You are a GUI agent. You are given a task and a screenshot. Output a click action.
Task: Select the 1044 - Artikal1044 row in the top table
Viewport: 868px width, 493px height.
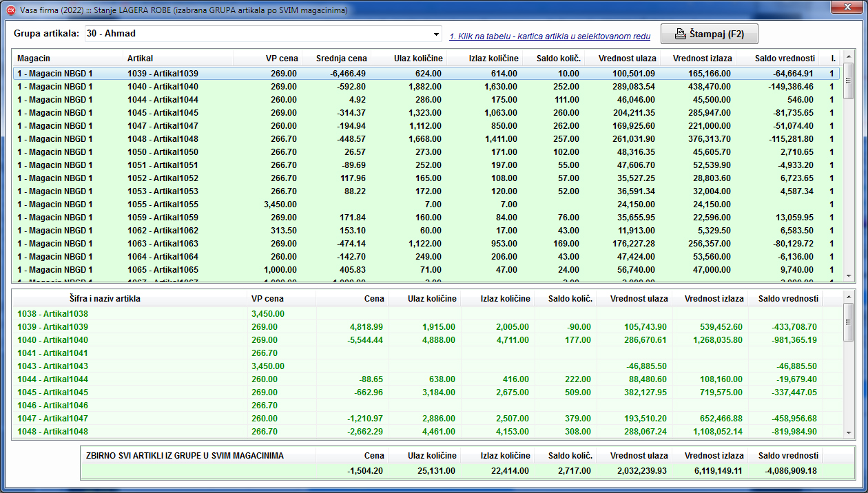[428, 100]
